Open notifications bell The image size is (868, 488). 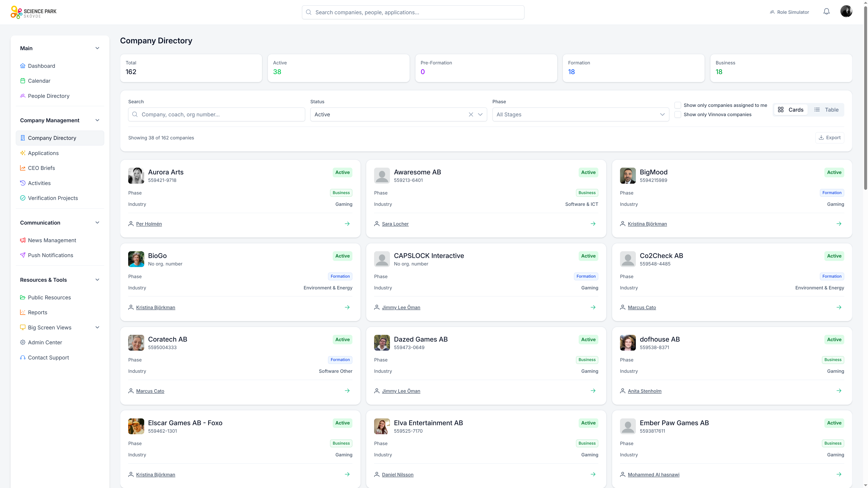click(826, 12)
